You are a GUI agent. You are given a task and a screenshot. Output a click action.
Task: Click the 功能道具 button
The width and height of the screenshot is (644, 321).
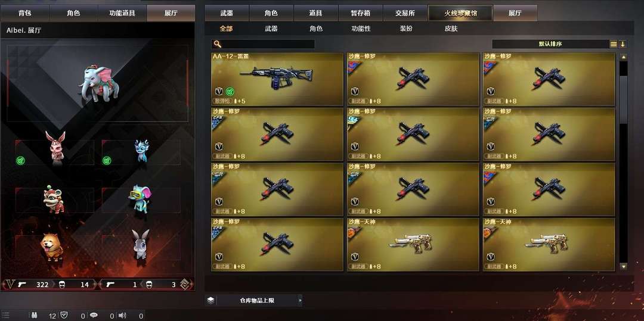point(122,13)
